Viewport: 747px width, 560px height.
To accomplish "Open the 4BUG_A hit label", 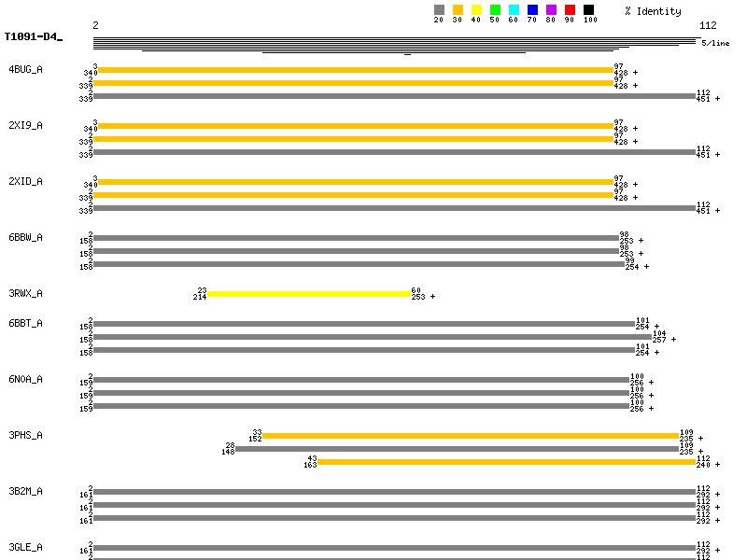I will [25, 70].
